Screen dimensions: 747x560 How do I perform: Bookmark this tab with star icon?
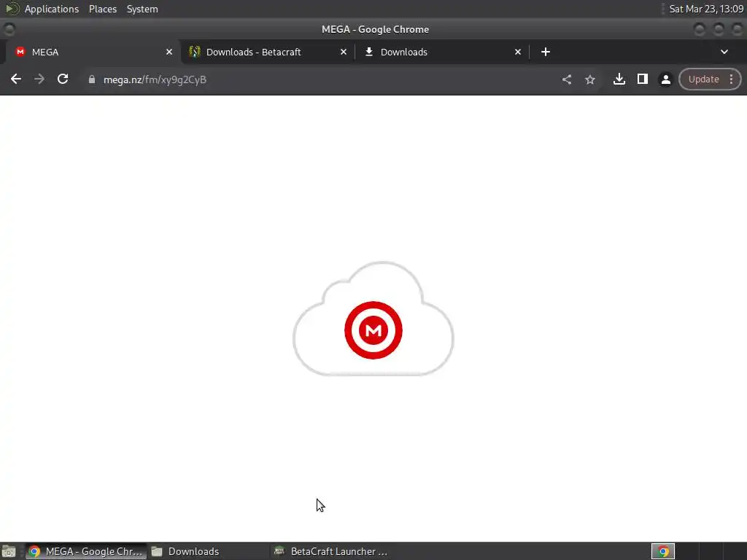(x=589, y=79)
